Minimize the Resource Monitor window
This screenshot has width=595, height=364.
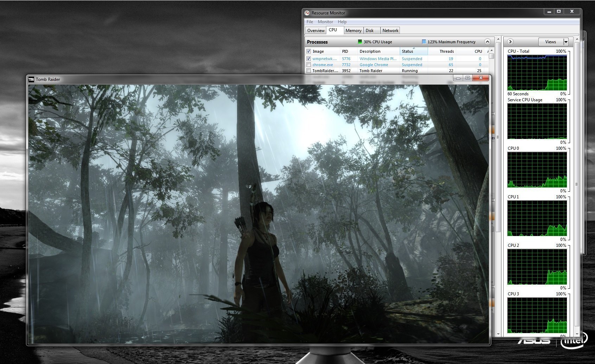549,12
